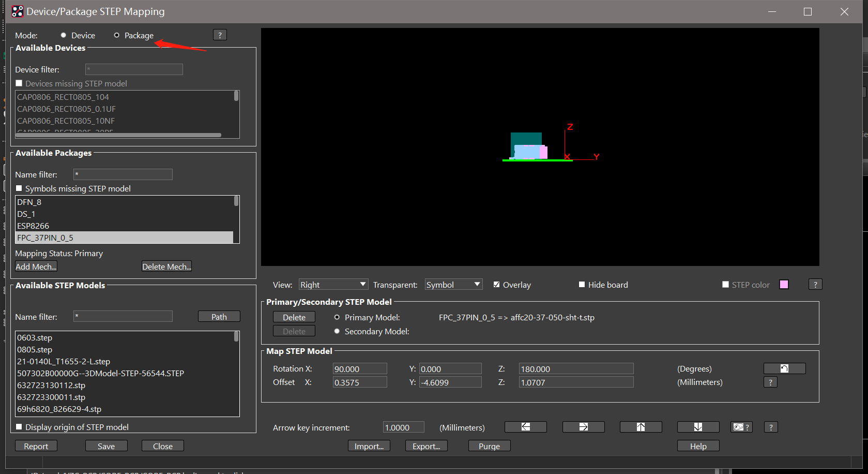Viewport: 868px width, 474px height.
Task: Click the Purge button
Action: coord(489,446)
